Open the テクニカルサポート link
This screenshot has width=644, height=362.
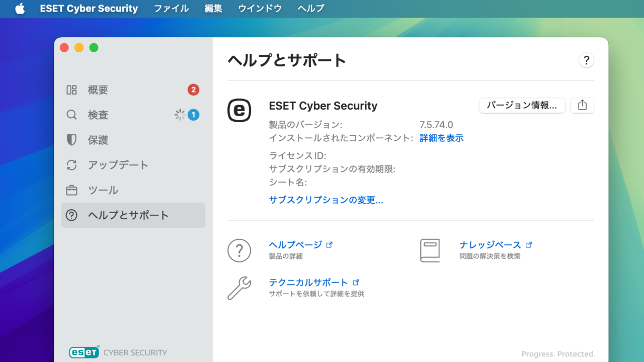tap(308, 283)
